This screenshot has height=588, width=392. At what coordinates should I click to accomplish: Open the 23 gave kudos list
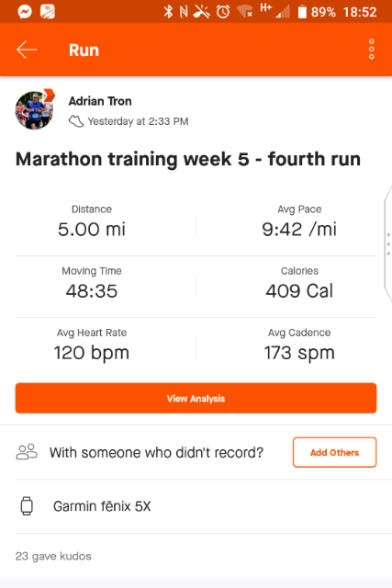pos(53,556)
